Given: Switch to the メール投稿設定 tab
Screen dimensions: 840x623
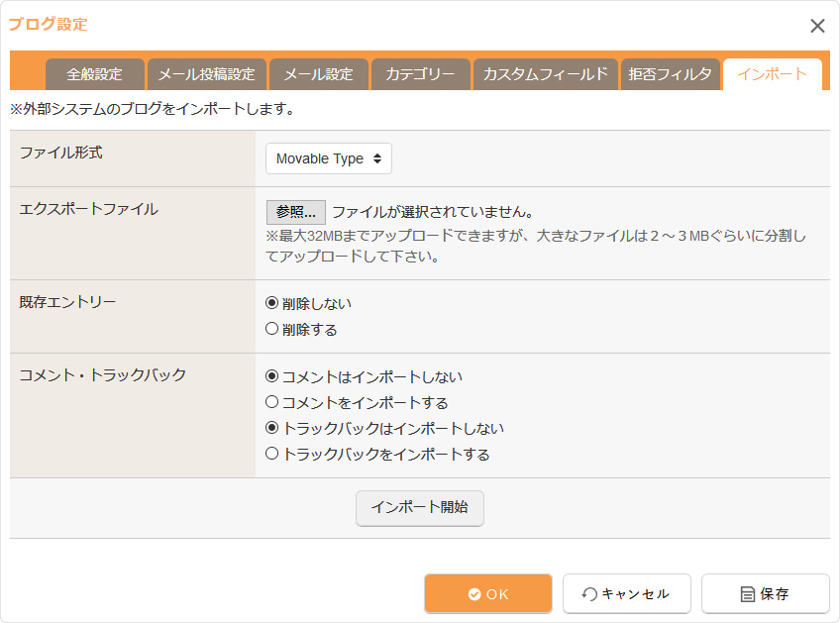Looking at the screenshot, I should [207, 74].
